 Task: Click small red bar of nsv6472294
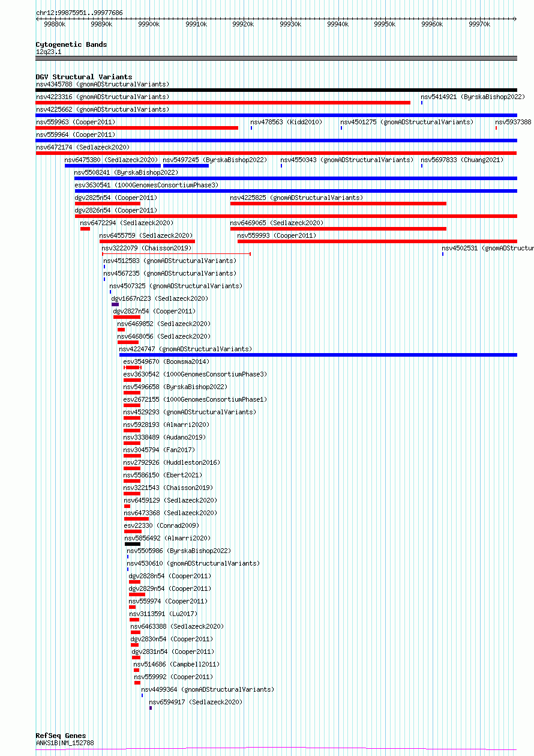point(85,229)
